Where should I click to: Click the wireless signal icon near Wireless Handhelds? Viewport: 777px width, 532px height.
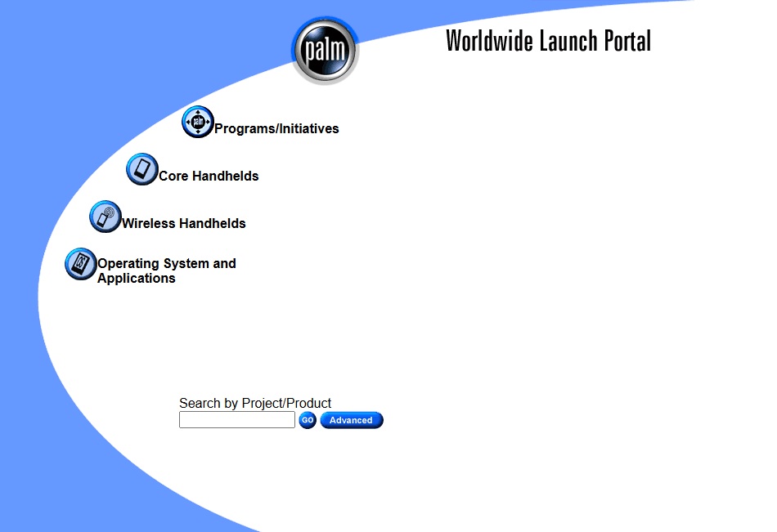106,217
